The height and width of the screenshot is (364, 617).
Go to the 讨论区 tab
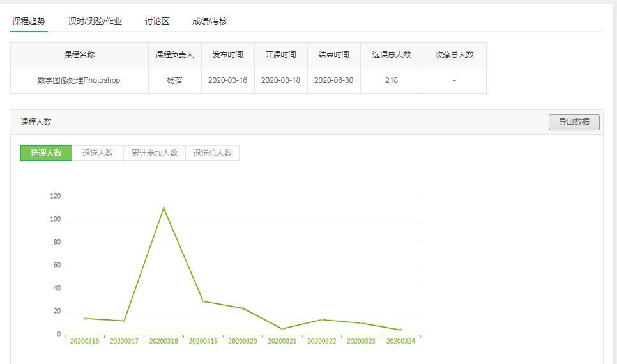click(x=156, y=21)
